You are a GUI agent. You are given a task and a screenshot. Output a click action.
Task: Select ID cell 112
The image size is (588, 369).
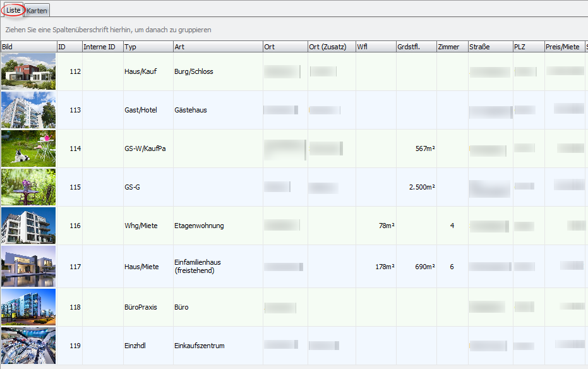[69, 71]
